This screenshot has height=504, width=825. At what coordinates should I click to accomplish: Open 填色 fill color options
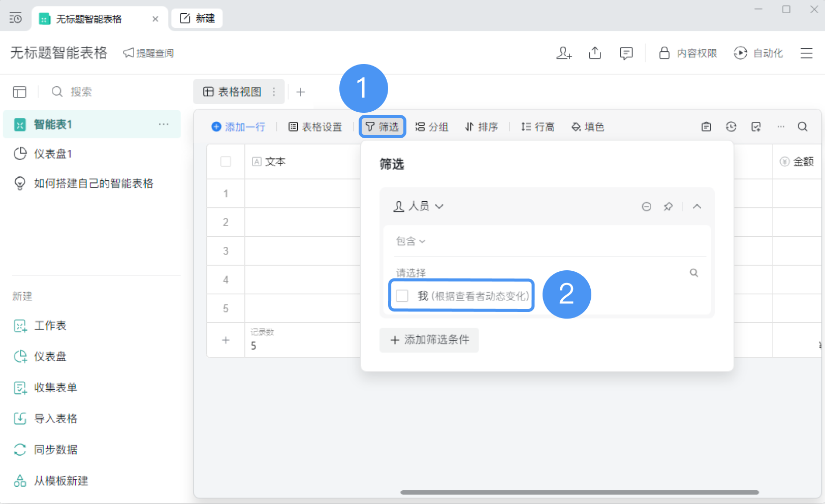(588, 127)
